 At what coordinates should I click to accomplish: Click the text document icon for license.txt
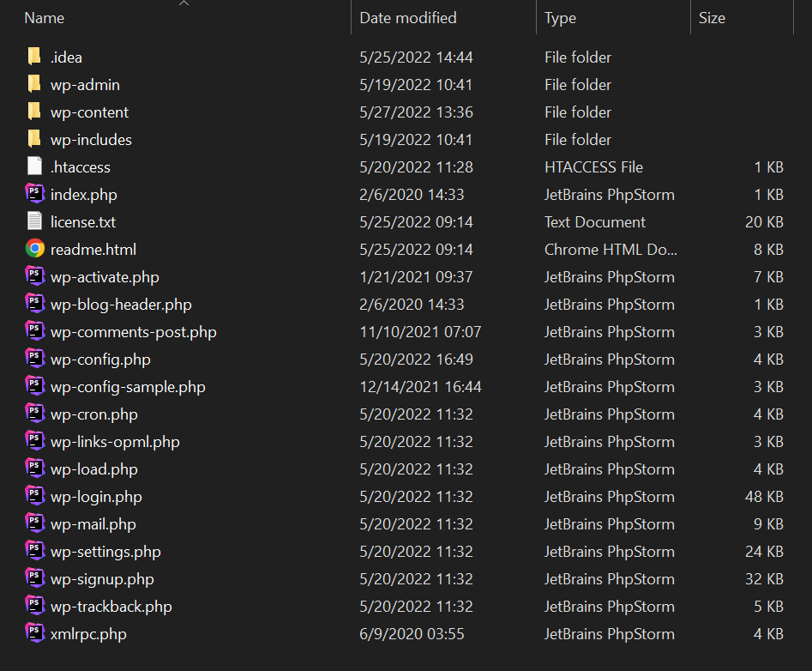tap(34, 222)
